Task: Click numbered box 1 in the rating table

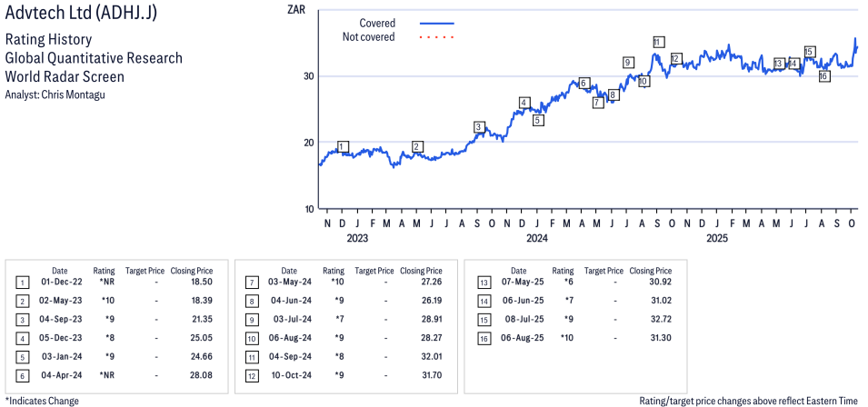Action: (x=21, y=283)
